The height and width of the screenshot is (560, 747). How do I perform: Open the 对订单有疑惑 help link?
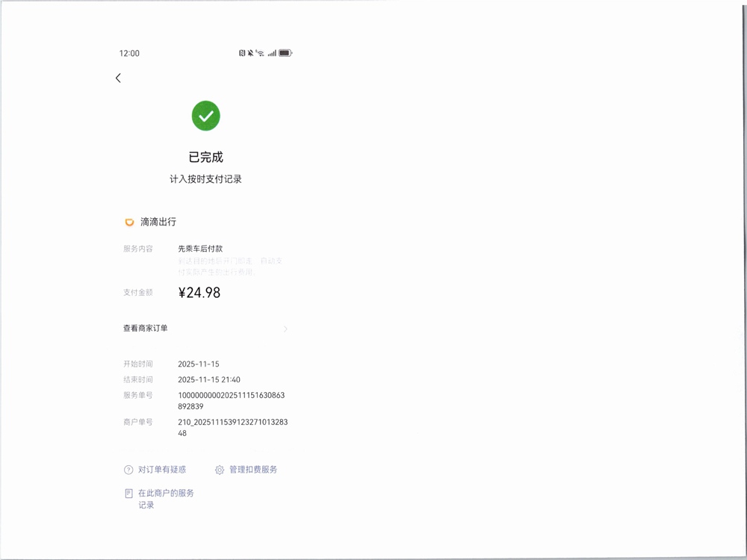[x=162, y=470]
